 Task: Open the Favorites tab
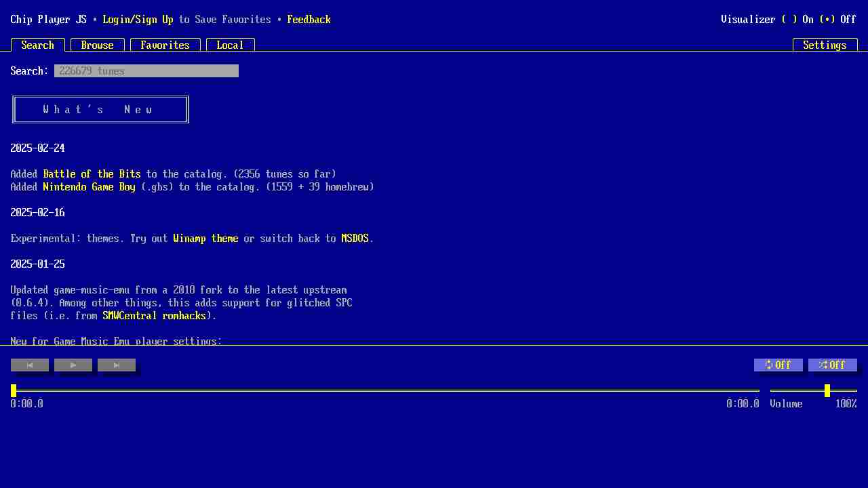(x=165, y=45)
